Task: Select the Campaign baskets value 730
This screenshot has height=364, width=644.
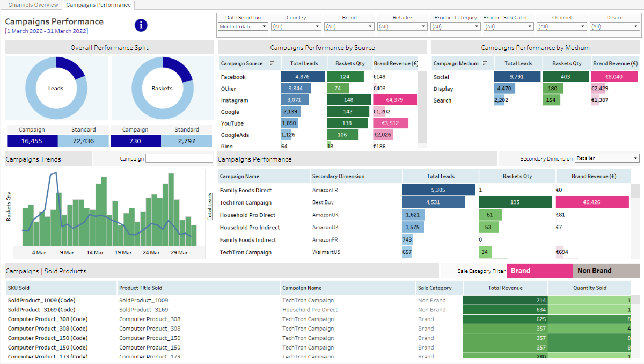Action: pos(135,141)
